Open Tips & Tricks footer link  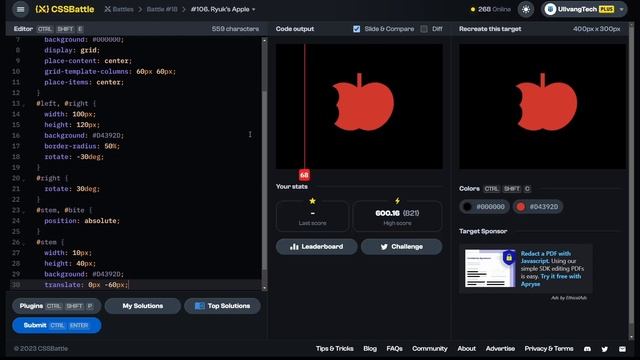coord(334,349)
